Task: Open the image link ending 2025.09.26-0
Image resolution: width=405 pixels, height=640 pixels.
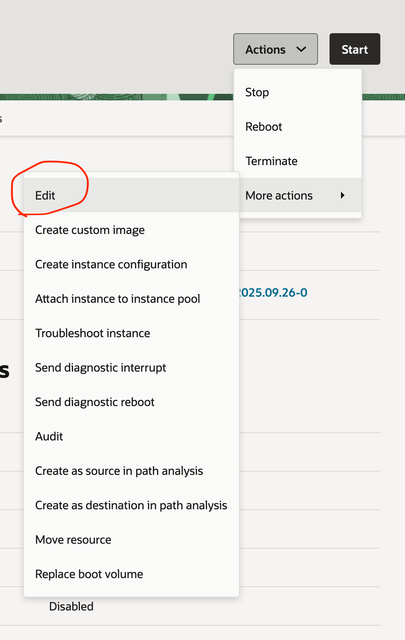Action: pyautogui.click(x=273, y=293)
